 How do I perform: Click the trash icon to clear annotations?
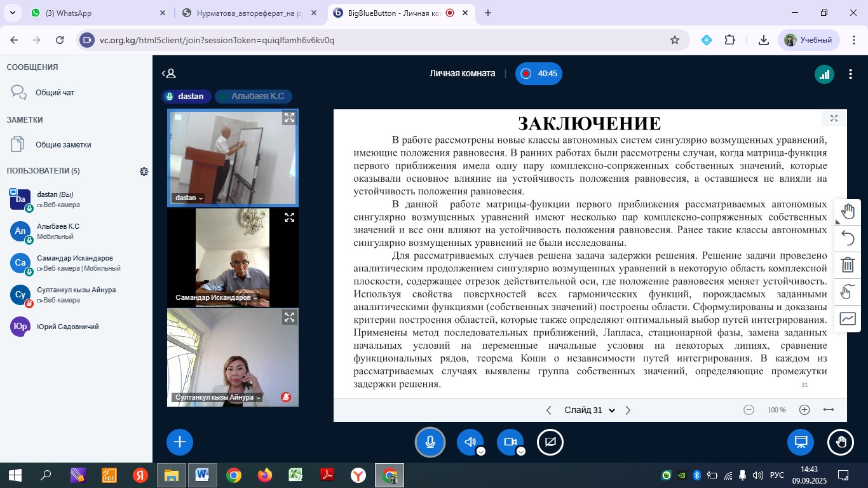tap(848, 265)
